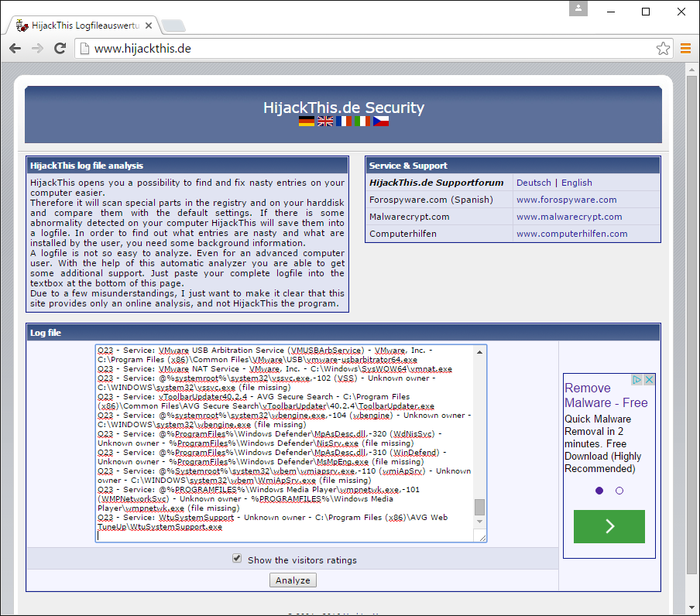
Task: Switch site language with Czech flag
Action: [x=380, y=121]
